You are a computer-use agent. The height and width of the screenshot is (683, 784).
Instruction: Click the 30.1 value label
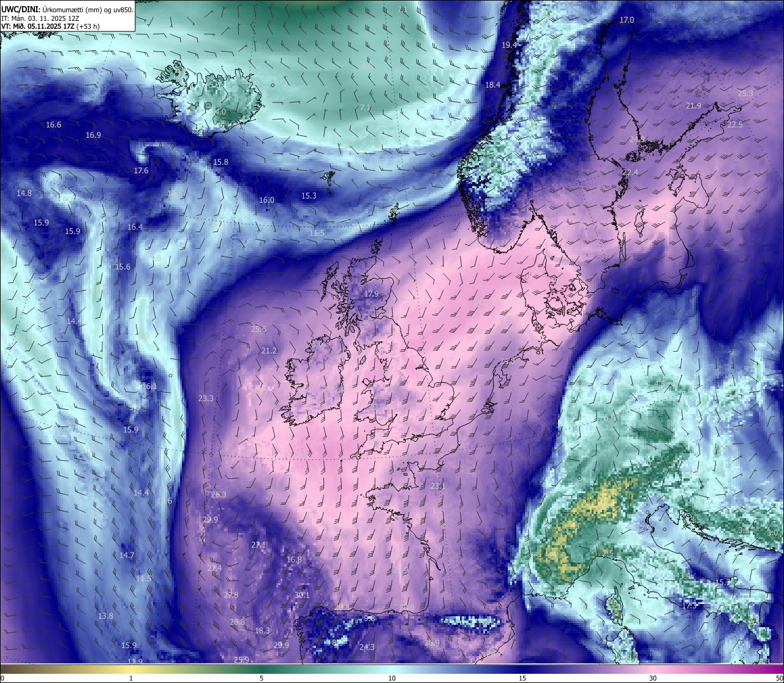(x=302, y=595)
